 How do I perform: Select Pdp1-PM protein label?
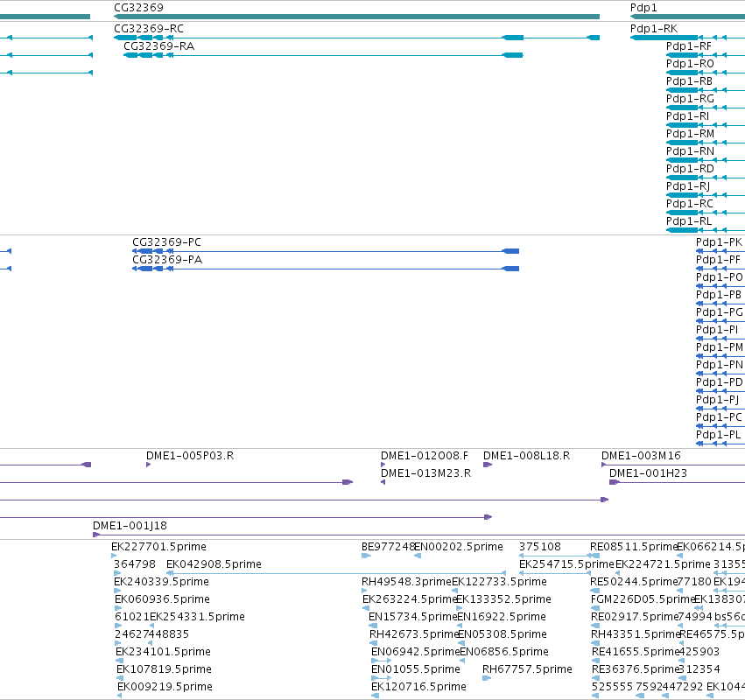click(720, 347)
